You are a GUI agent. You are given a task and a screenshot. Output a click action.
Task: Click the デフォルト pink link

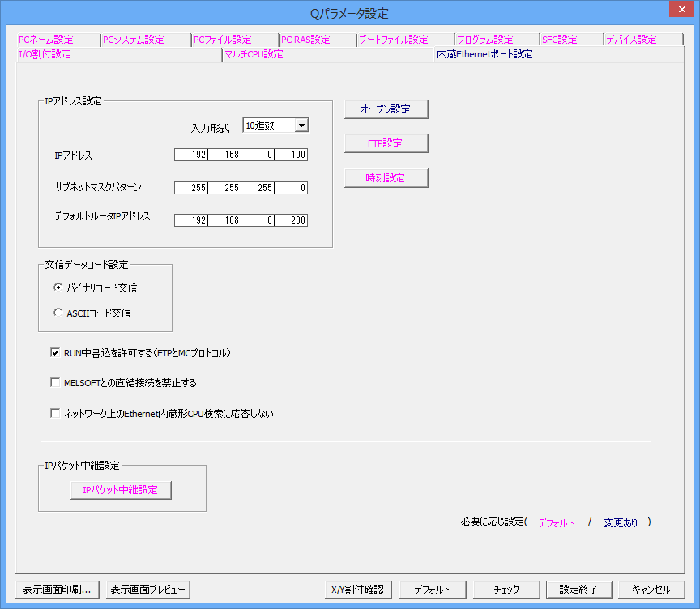click(556, 522)
